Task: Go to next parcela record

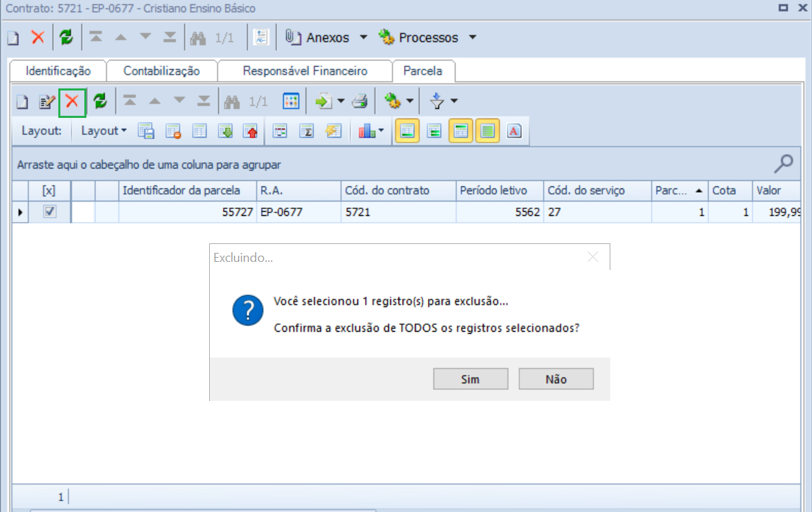Action: tap(179, 101)
